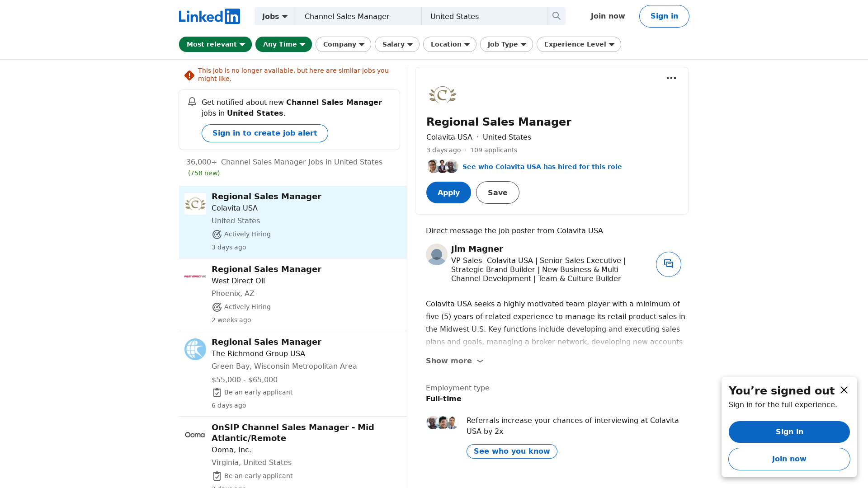Open See who Colavita USA has hired link
Image resolution: width=868 pixels, height=488 pixels.
pyautogui.click(x=542, y=167)
